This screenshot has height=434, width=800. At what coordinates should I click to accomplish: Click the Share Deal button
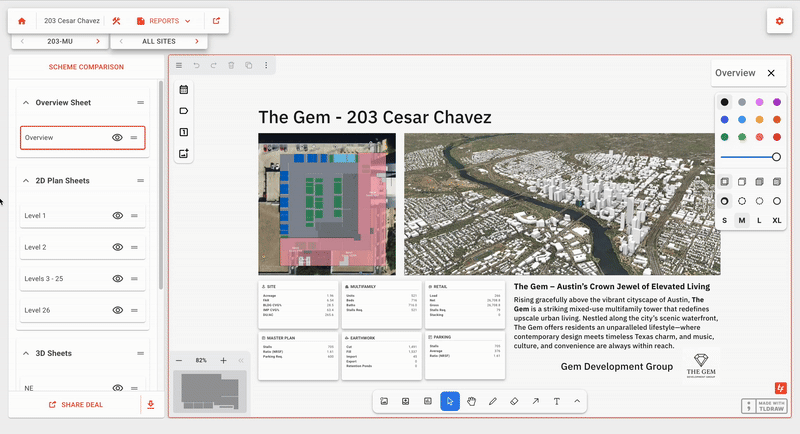point(76,404)
